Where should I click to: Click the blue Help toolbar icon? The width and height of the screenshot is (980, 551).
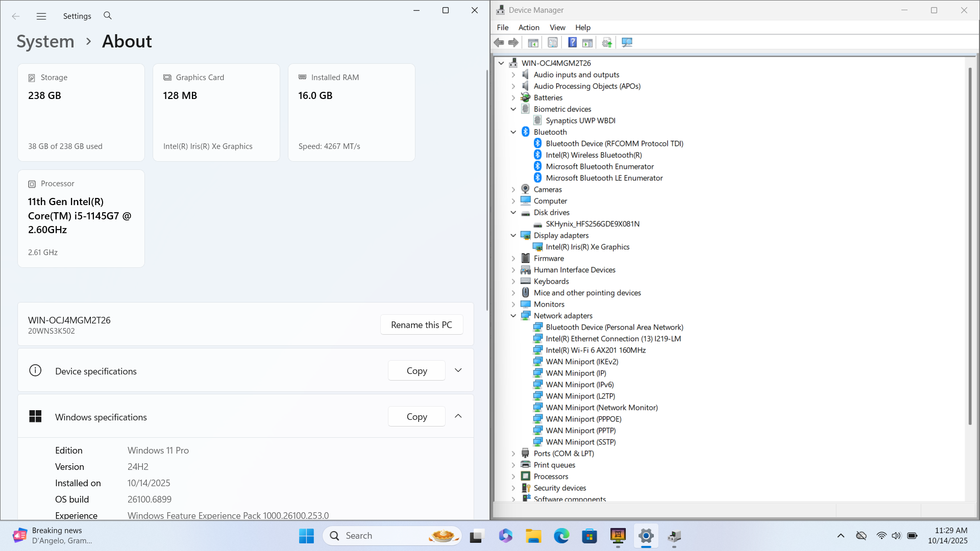(572, 42)
